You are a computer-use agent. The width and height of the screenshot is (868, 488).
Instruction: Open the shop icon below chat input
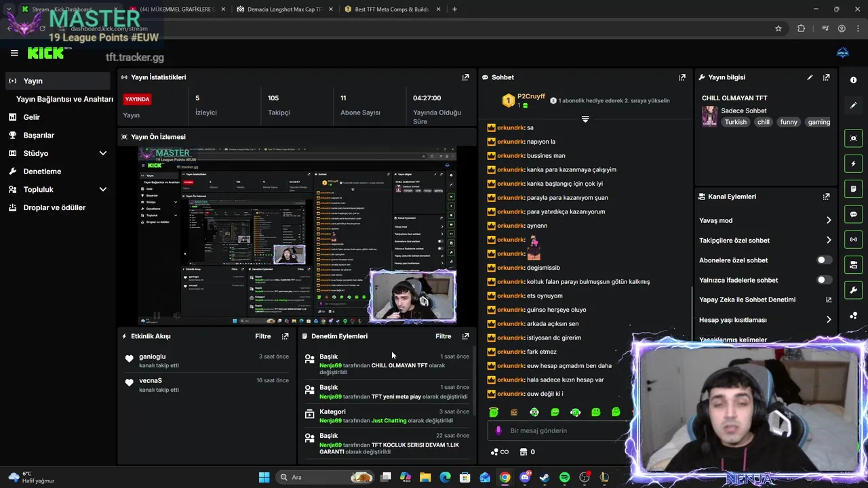pyautogui.click(x=523, y=452)
